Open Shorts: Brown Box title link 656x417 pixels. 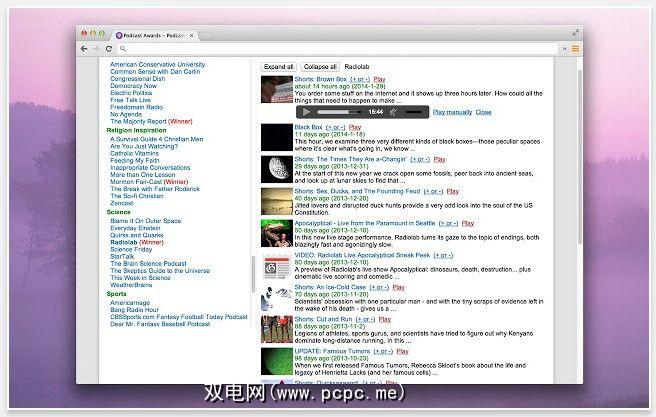[x=320, y=79]
